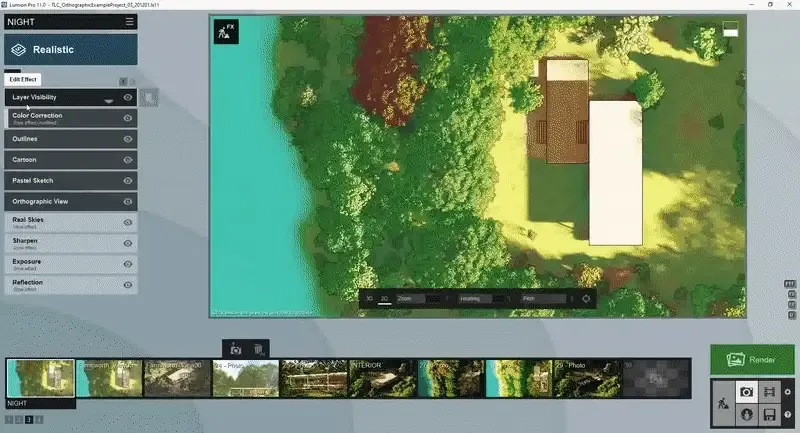Adjust the Zoom slider
Image resolution: width=800 pixels, height=433 pixels.
[x=418, y=299]
